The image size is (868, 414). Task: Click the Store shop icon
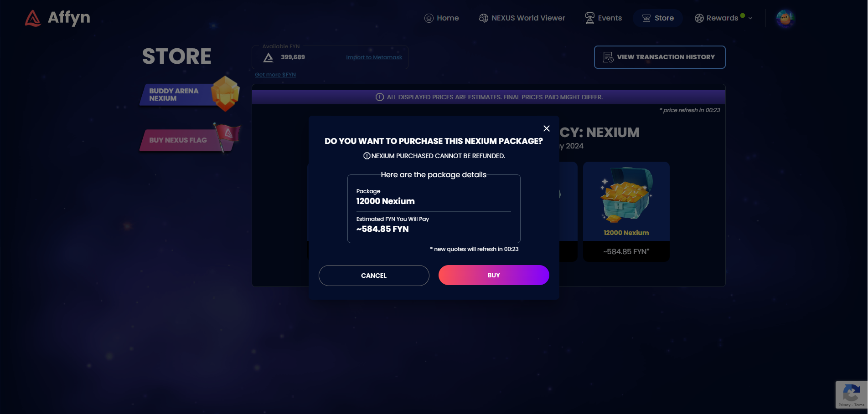[646, 18]
